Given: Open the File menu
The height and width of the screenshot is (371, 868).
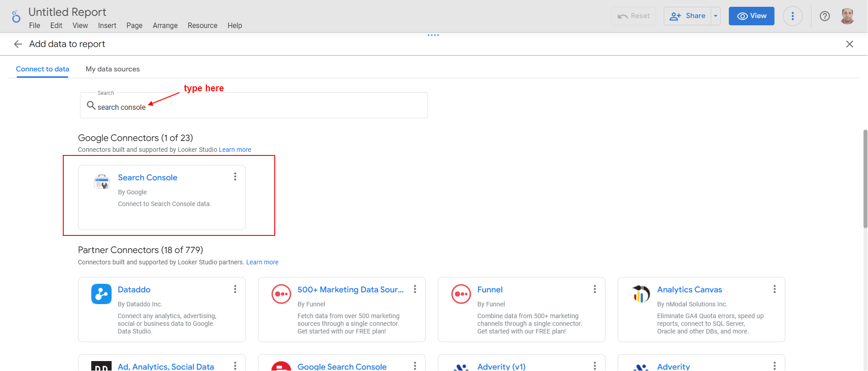Looking at the screenshot, I should (x=35, y=25).
